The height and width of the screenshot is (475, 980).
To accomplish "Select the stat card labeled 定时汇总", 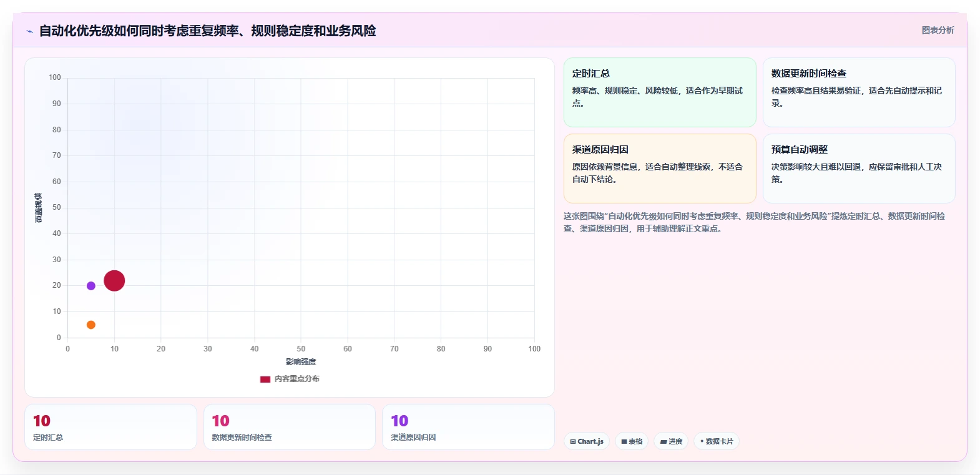I will click(x=110, y=427).
